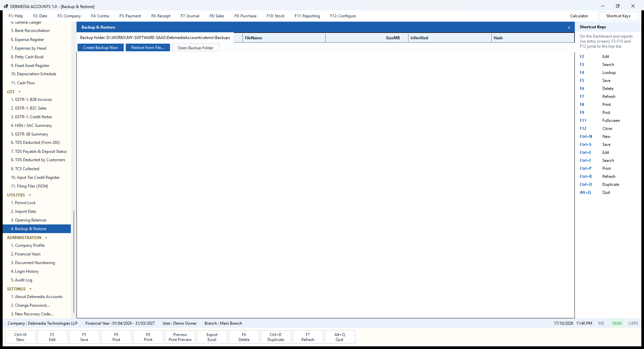Select Backup & Restore in sidebar
644x349 pixels.
click(37, 229)
